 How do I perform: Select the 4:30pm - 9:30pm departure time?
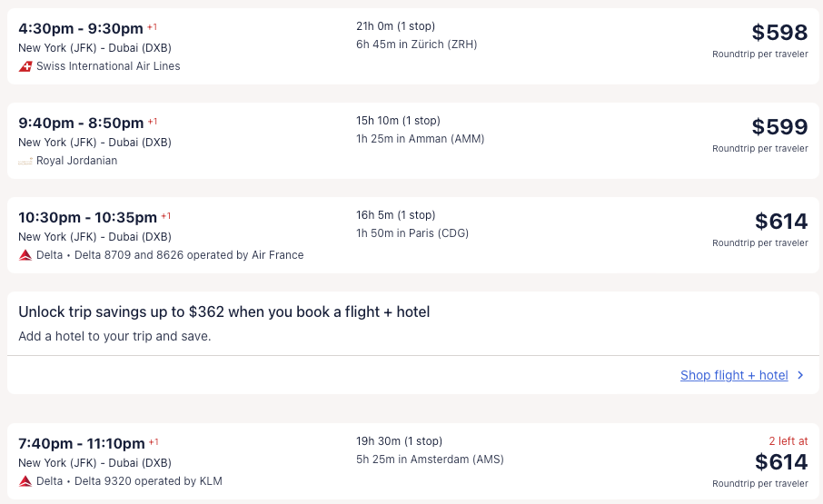[80, 28]
